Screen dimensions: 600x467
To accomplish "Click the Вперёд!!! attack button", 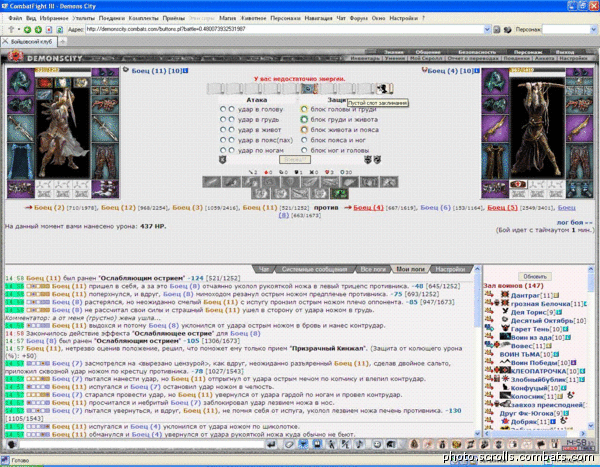I will [295, 160].
